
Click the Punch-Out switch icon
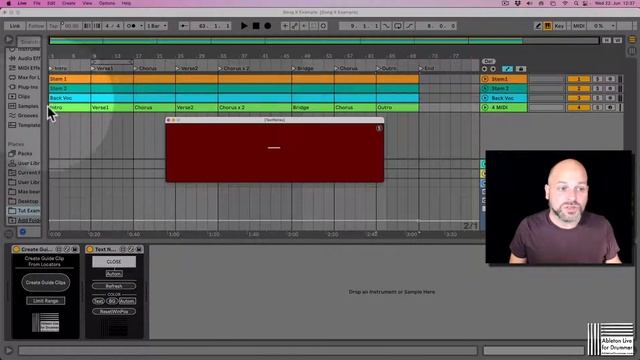(410, 26)
